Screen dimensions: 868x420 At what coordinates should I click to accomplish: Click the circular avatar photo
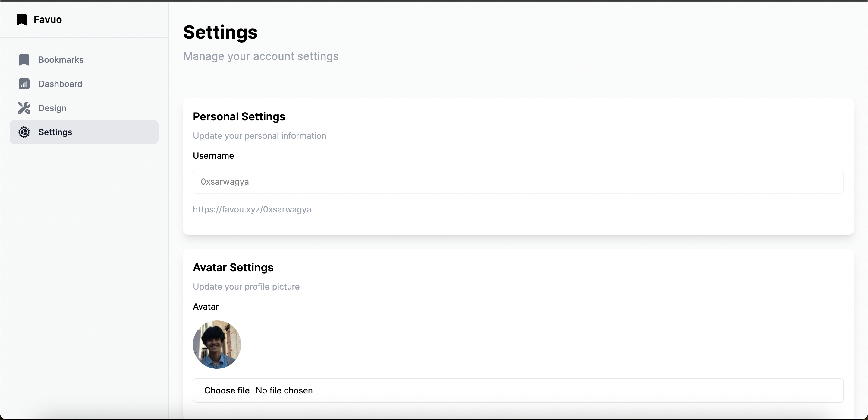tap(217, 345)
